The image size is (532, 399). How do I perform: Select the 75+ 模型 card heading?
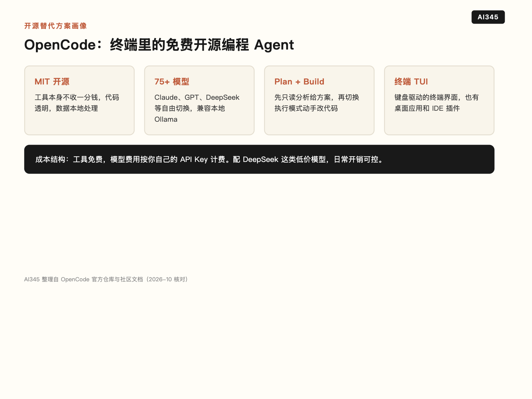(x=172, y=82)
